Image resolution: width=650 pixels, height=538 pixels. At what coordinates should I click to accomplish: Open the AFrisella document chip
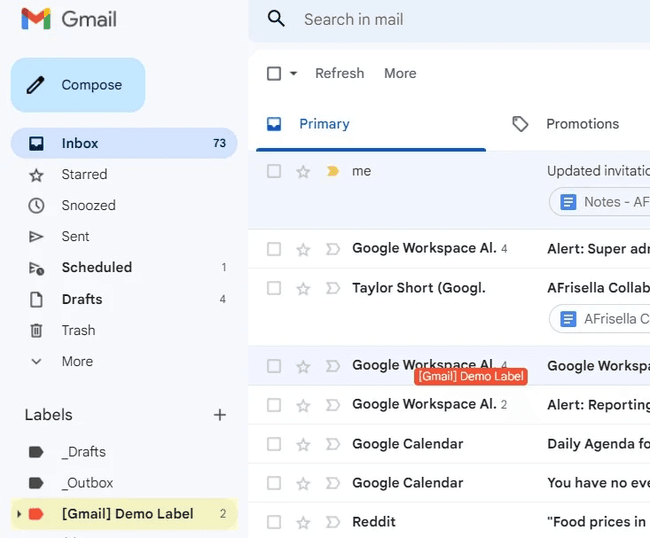(x=599, y=319)
